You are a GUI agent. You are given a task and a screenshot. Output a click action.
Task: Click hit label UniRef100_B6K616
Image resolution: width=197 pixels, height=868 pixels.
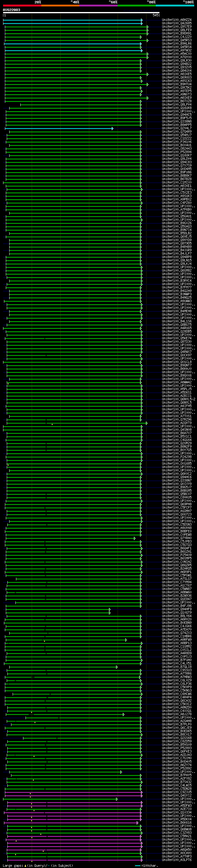pyautogui.click(x=177, y=822)
